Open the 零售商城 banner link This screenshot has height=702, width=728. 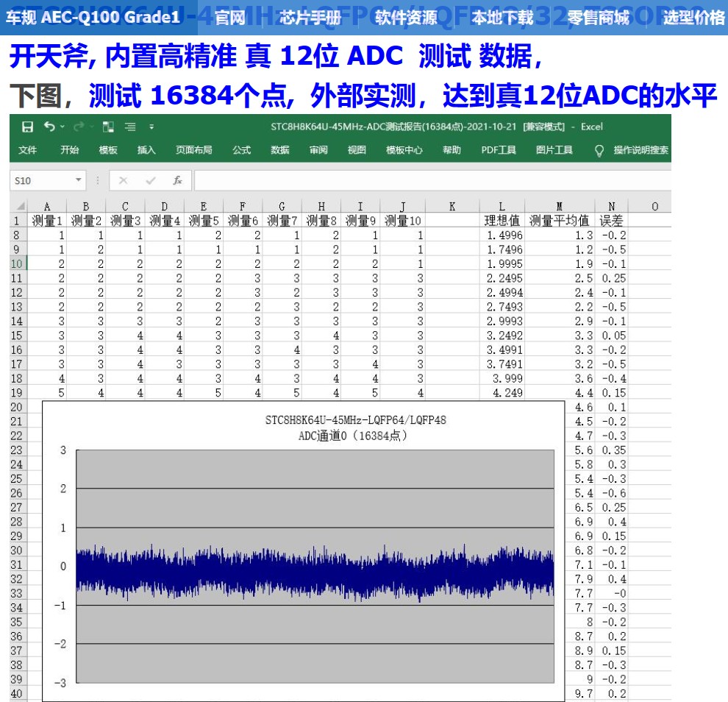click(x=598, y=18)
